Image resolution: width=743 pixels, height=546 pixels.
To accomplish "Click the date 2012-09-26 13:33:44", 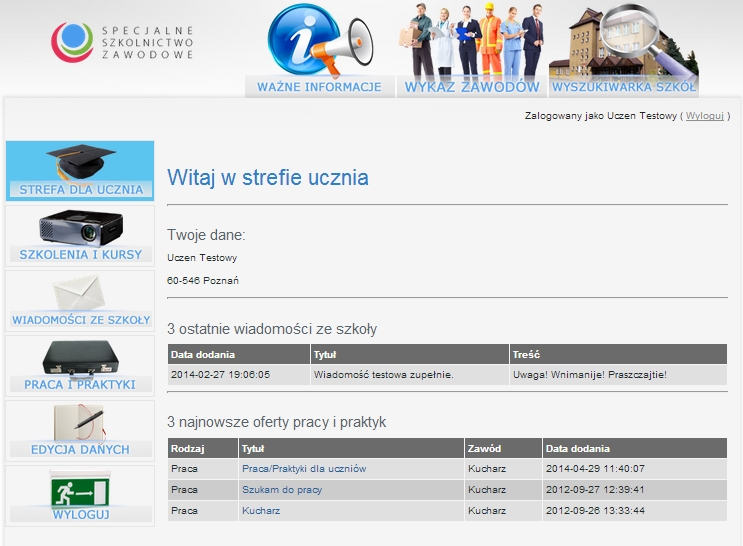I will point(595,511).
